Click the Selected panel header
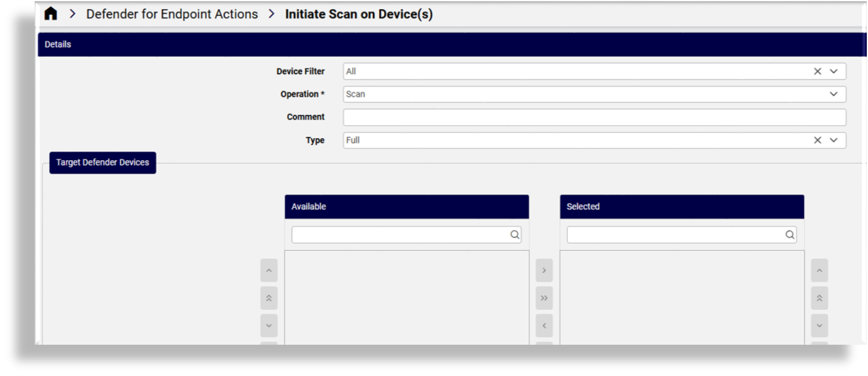 click(682, 207)
